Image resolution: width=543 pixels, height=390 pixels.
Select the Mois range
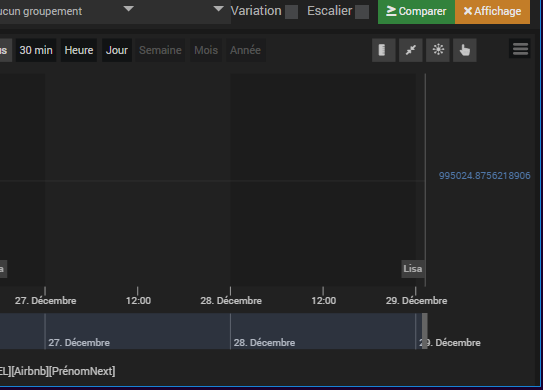pyautogui.click(x=206, y=50)
